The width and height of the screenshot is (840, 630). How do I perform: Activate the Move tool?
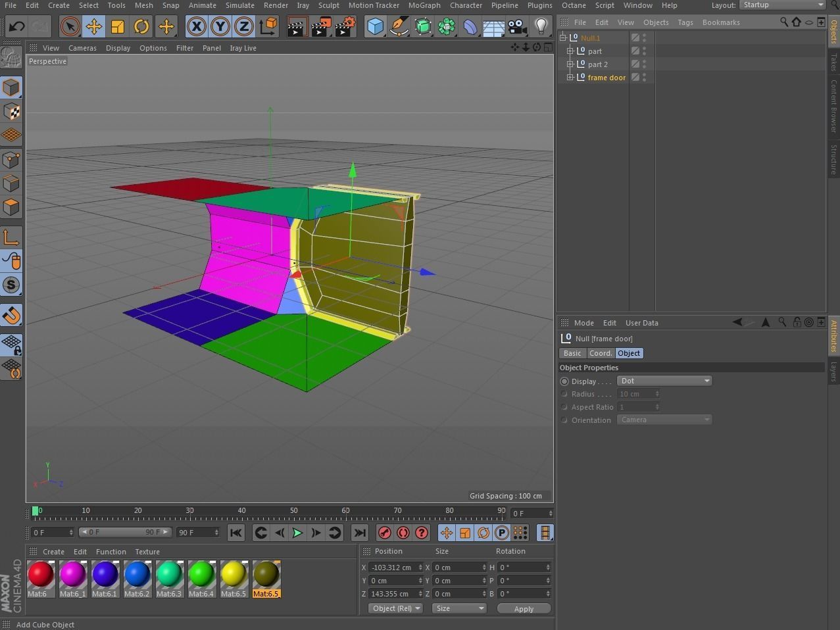pyautogui.click(x=93, y=26)
